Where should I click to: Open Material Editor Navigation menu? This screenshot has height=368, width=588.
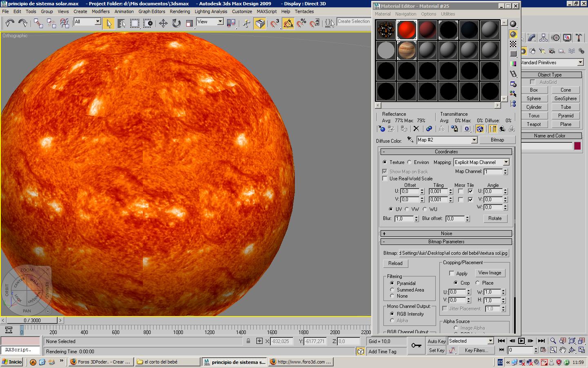[405, 14]
